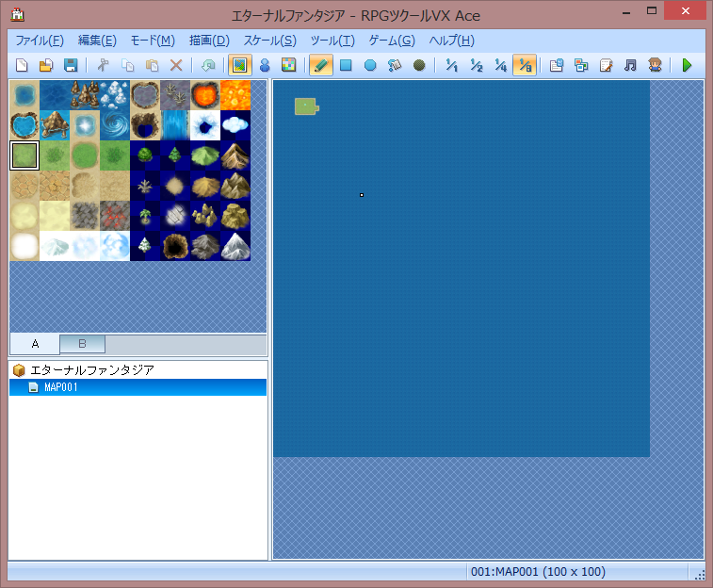The height and width of the screenshot is (588, 713).
Task: Open the ファイル(F) menu
Action: (40, 41)
